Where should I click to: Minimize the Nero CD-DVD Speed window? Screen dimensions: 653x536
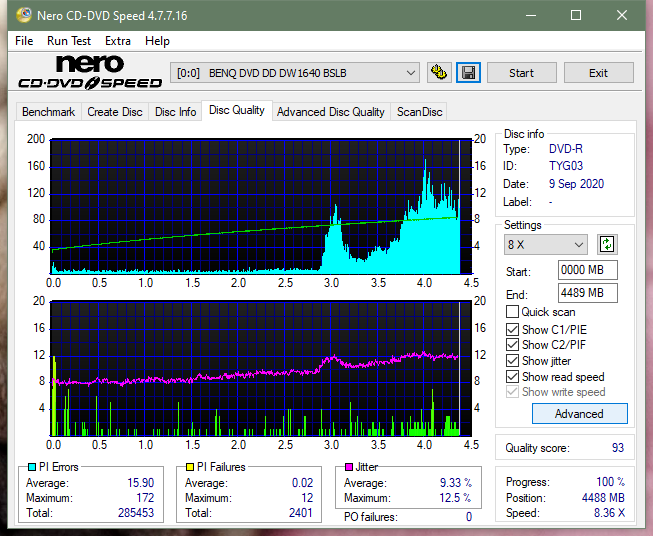(531, 15)
